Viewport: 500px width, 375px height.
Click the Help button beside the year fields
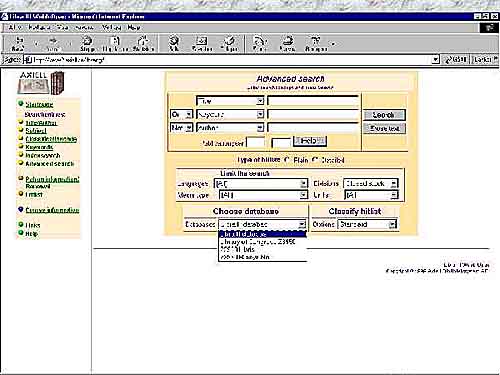310,141
